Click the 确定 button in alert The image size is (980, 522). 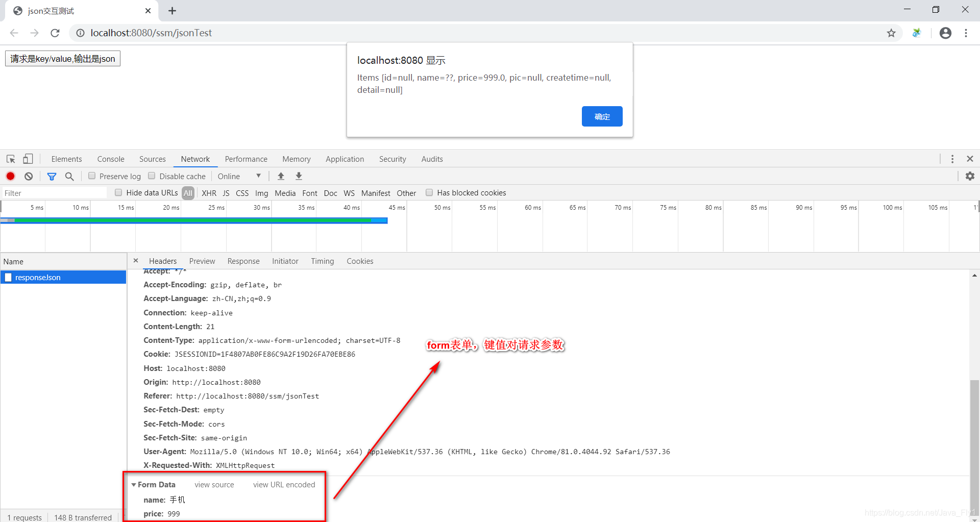602,116
